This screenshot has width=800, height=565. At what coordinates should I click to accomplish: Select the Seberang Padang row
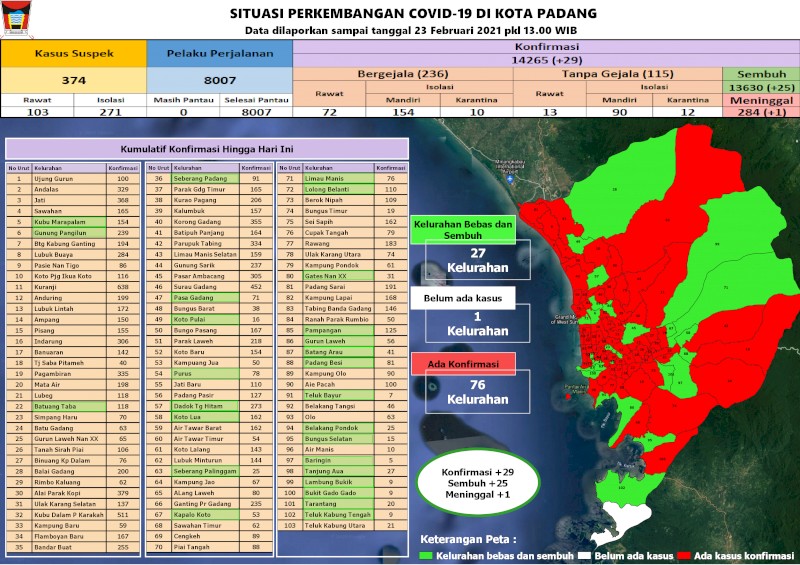[x=209, y=179]
